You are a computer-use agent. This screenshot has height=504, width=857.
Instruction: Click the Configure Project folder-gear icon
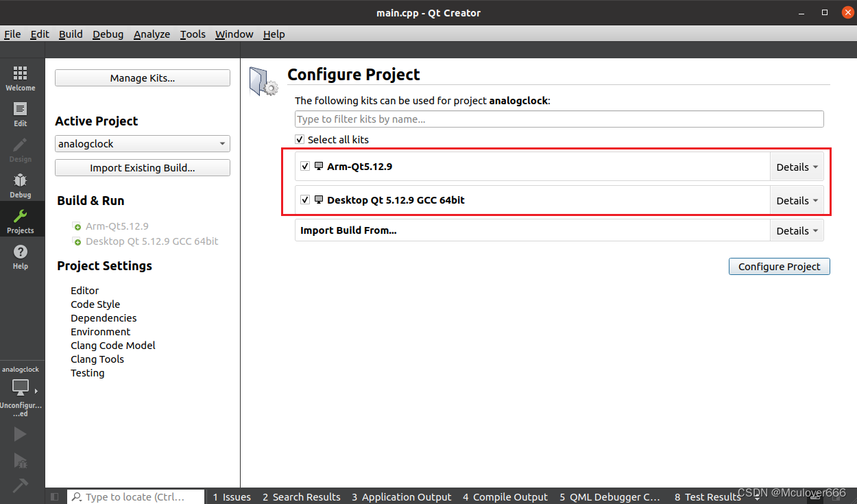click(x=263, y=81)
